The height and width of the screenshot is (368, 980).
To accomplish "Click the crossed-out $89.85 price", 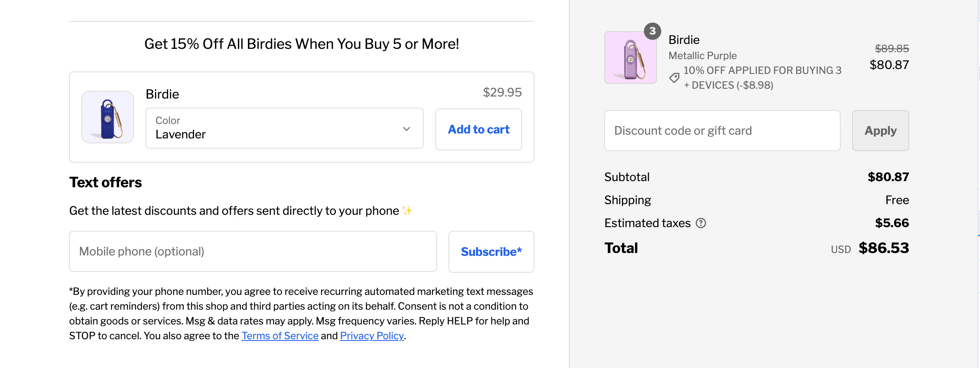I will point(892,48).
